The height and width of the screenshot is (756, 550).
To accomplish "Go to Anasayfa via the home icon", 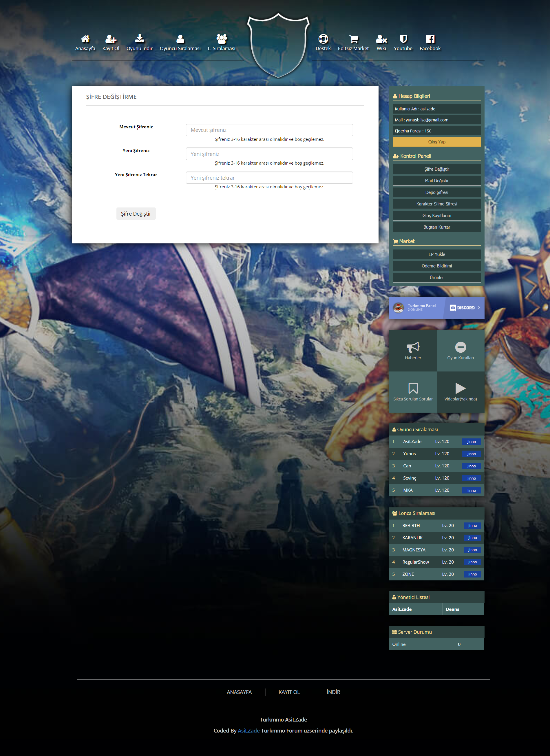I will click(85, 39).
